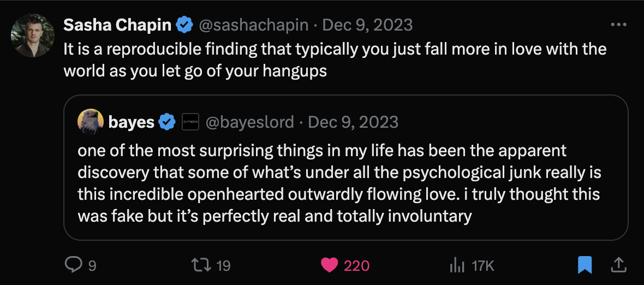Click the main tweet text about hangups
The height and width of the screenshot is (285, 644).
[x=335, y=60]
